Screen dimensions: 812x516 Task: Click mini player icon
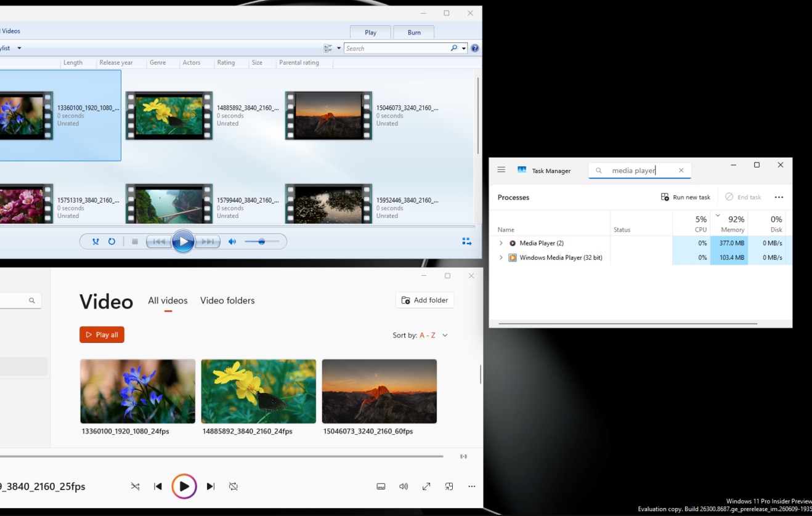tap(449, 486)
